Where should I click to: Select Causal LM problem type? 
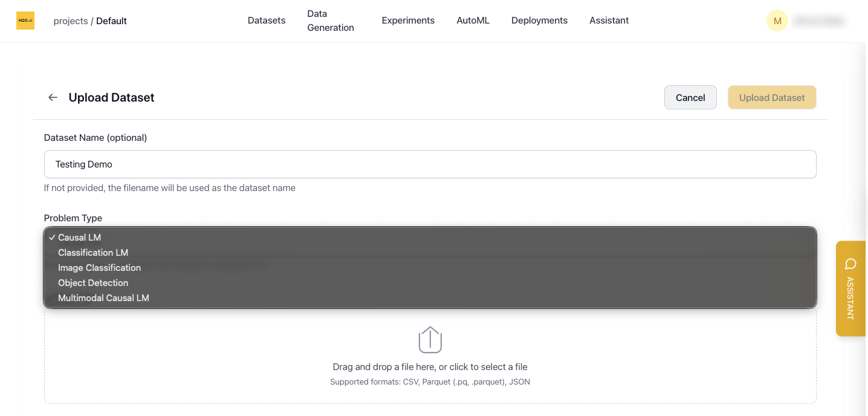tap(430, 238)
